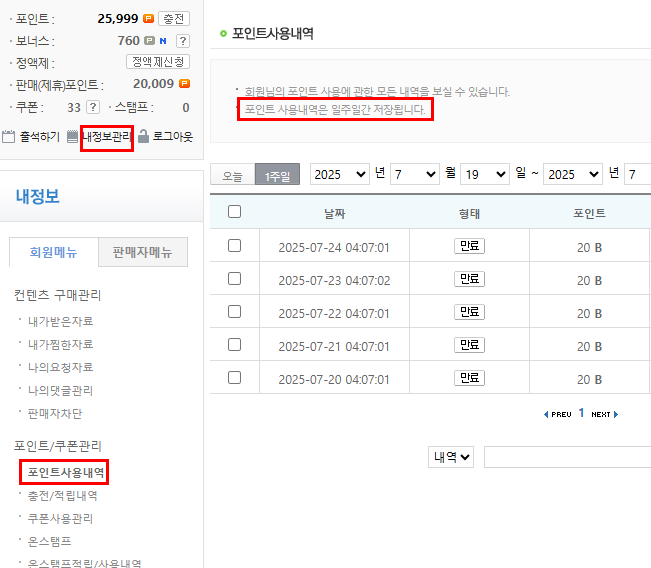Click 만료 status on 2025-07-23 row
This screenshot has width=651, height=568.
[x=470, y=279]
